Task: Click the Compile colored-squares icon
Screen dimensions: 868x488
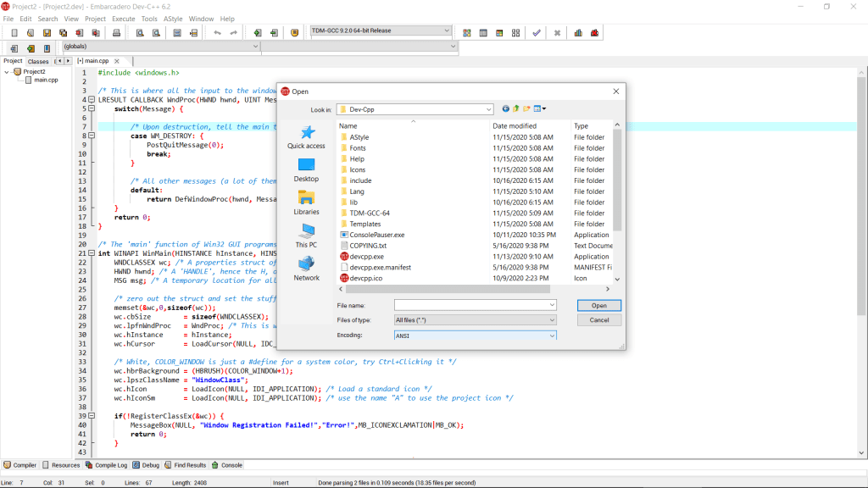Action: pos(467,33)
